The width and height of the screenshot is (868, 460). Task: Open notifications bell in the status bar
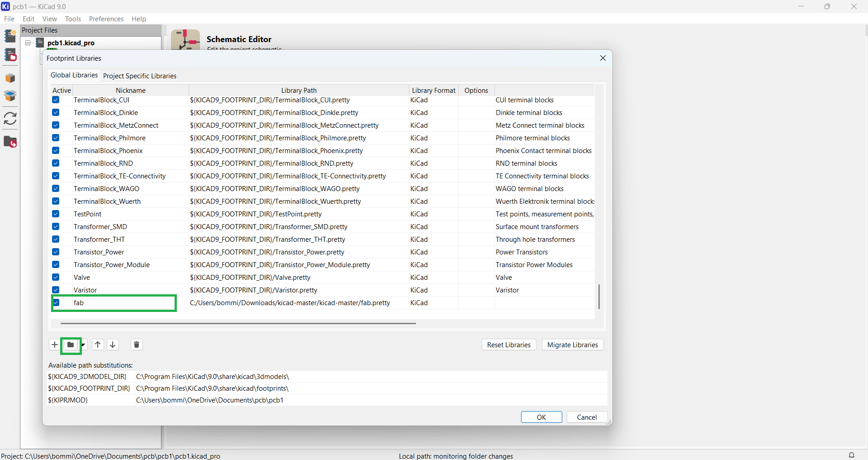pos(852,455)
